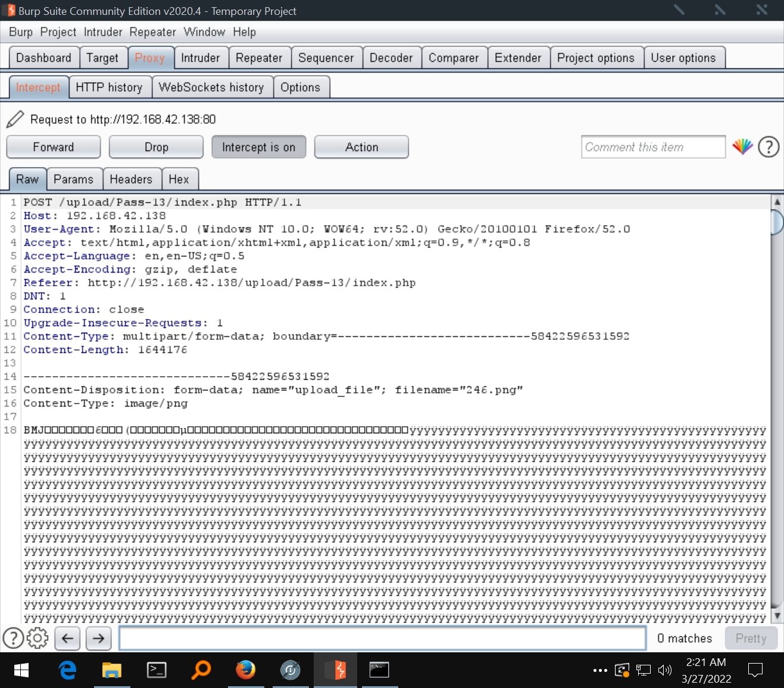Switch to the Sequencer tab

326,58
